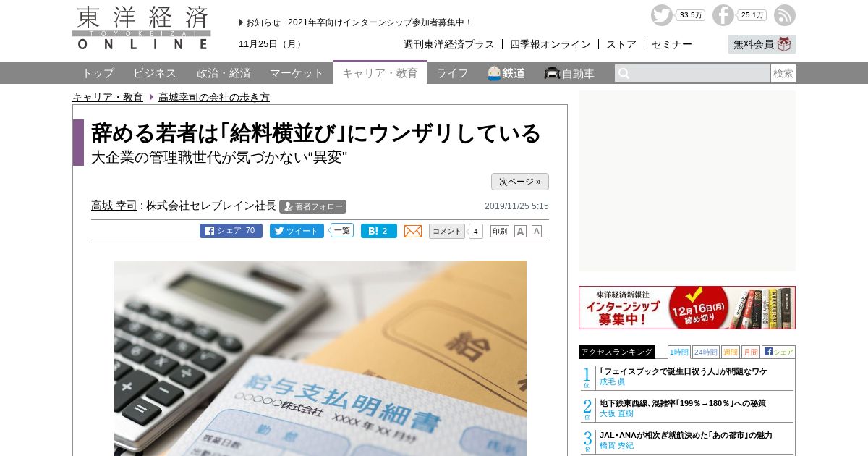Viewport: 868px width, 456px height.
Task: Follow the author with 著者フォロー
Action: point(312,206)
